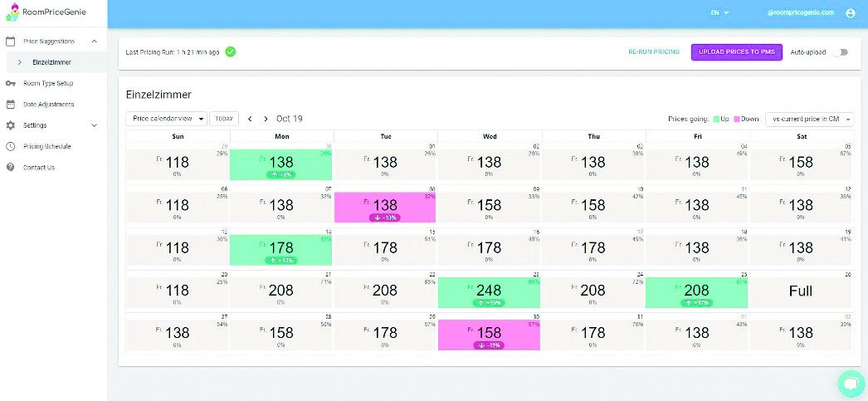Click the Settings gear icon
The image size is (868, 401).
click(10, 125)
